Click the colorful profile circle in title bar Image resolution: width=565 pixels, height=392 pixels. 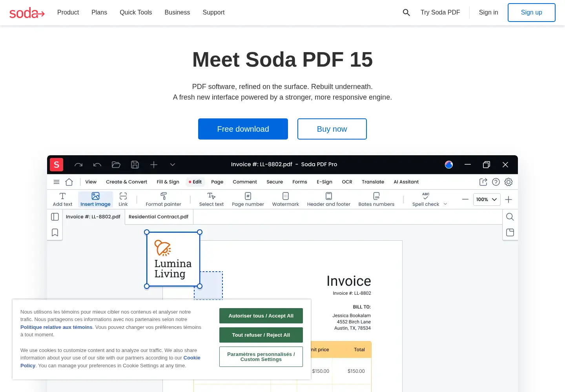449,165
